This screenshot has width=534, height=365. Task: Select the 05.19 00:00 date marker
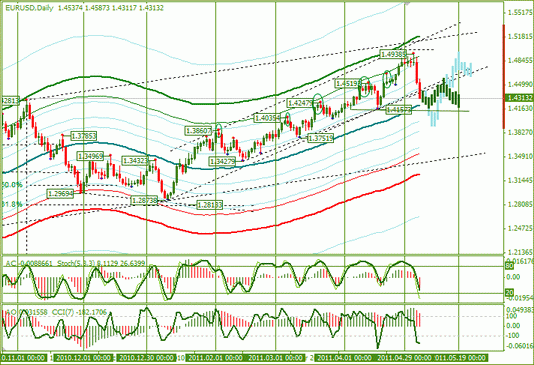460,358
